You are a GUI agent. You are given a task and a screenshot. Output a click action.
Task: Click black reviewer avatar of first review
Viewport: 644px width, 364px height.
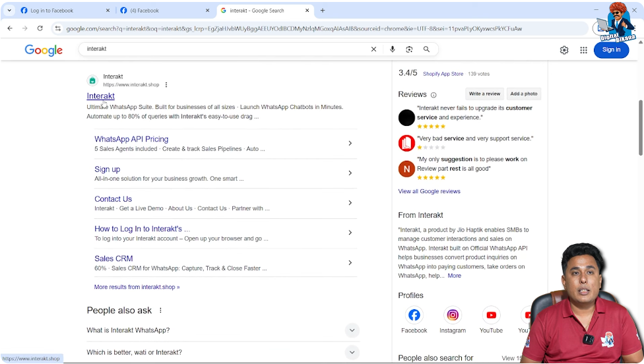(x=406, y=118)
